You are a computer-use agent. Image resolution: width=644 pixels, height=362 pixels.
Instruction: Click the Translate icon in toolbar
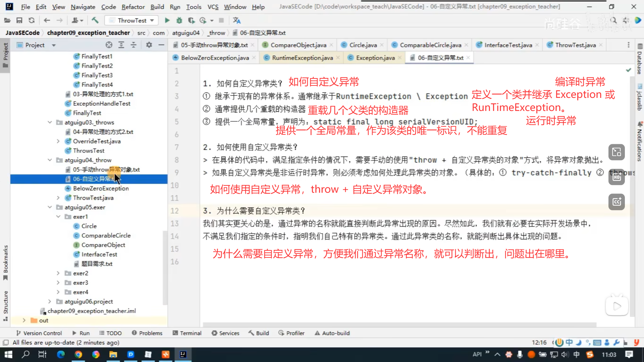pos(237,20)
